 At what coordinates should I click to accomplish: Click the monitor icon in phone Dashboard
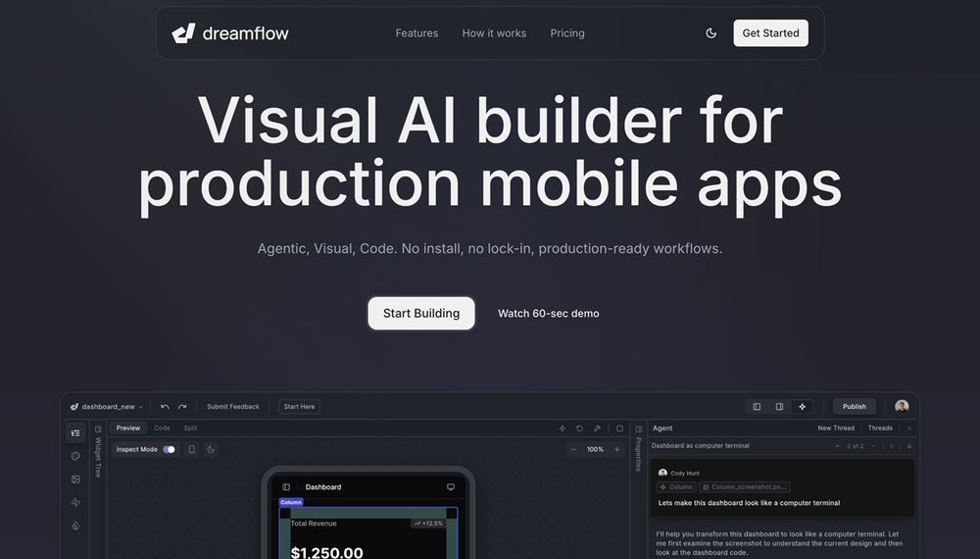point(451,487)
